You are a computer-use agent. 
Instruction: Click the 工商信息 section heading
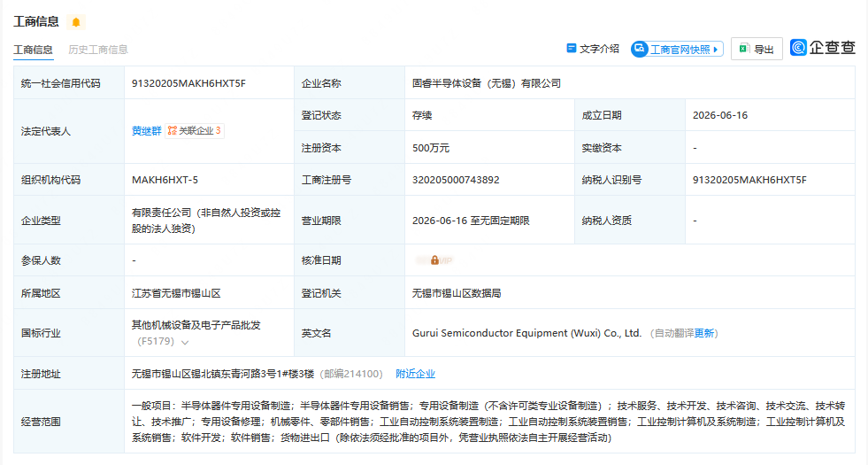pos(36,21)
